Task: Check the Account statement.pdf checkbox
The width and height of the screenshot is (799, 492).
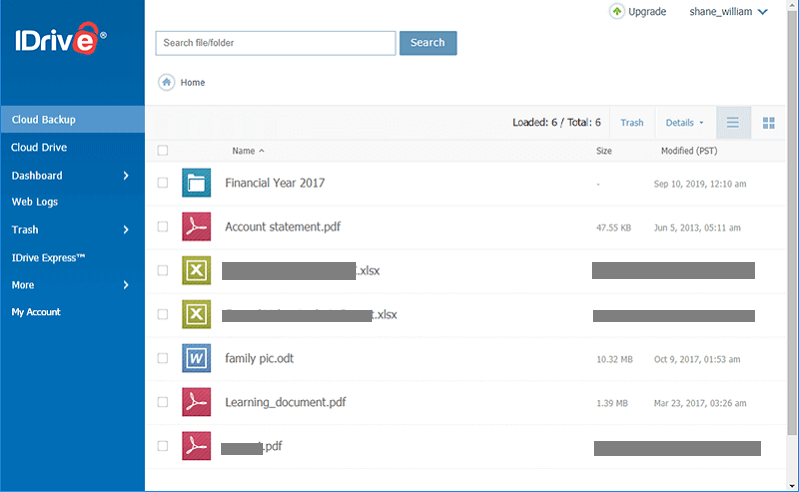Action: click(163, 227)
